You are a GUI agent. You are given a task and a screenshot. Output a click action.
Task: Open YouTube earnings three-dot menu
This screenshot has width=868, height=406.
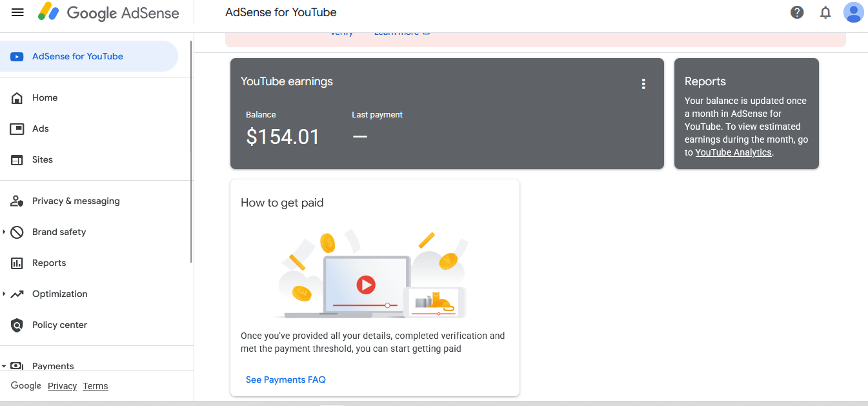coord(643,84)
